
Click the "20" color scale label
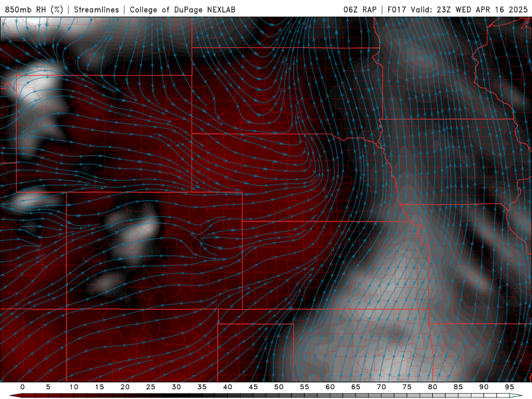click(125, 387)
